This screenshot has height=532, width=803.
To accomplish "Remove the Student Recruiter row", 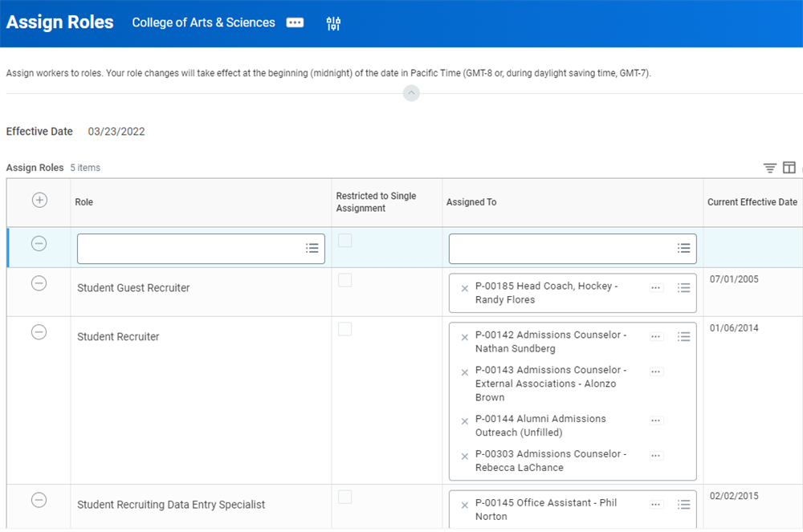I will (x=39, y=332).
